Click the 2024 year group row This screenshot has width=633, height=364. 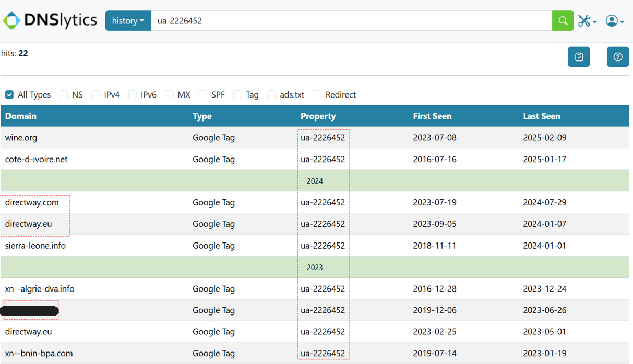(315, 181)
